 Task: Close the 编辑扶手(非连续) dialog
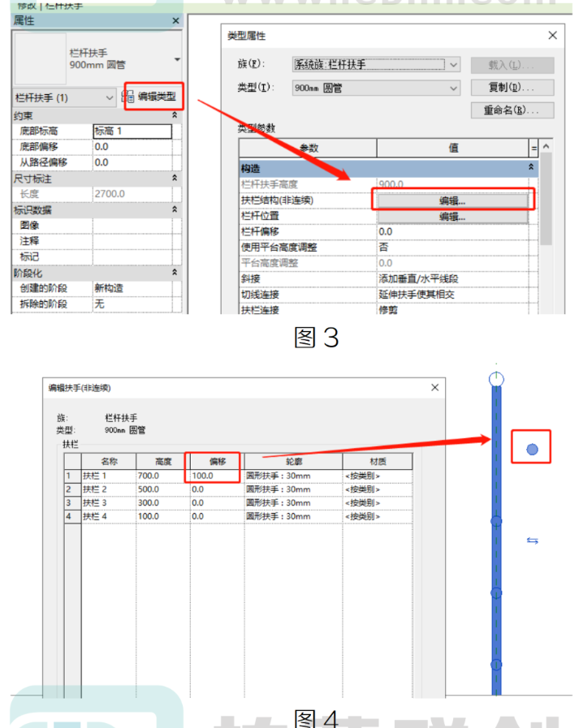[x=434, y=387]
